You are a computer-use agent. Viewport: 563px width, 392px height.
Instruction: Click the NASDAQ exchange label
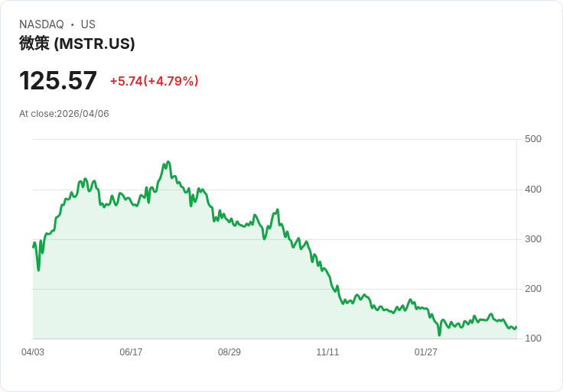[x=41, y=24]
